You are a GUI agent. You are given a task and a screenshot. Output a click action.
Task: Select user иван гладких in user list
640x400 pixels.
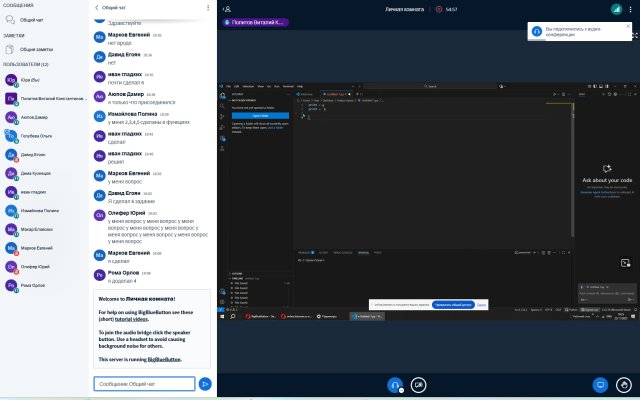tap(45, 192)
